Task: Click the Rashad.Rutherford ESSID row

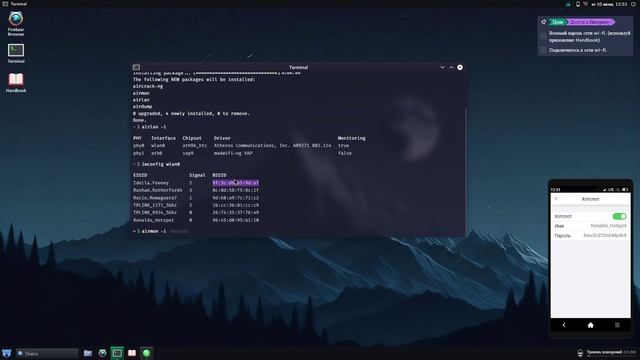Action: 196,190
